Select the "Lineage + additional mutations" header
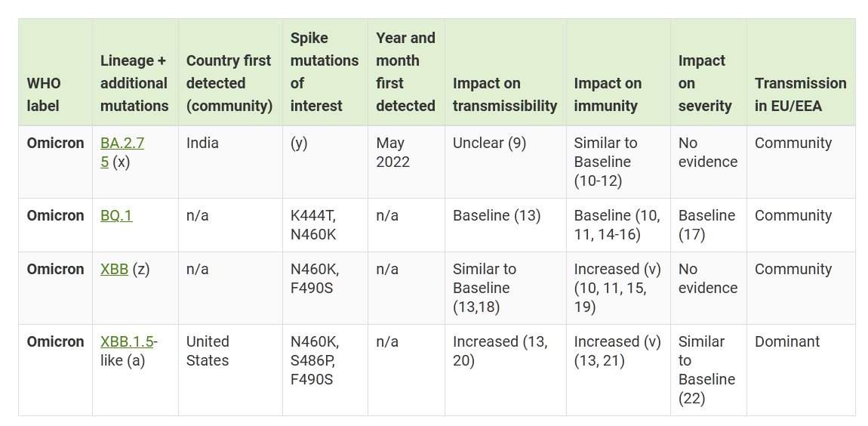Viewport: 868px width, 426px height. (134, 83)
